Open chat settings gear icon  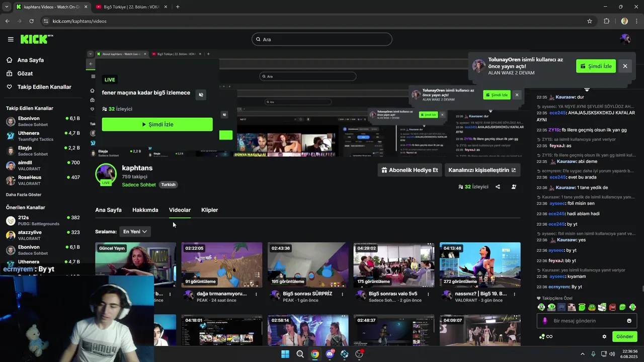604,337
